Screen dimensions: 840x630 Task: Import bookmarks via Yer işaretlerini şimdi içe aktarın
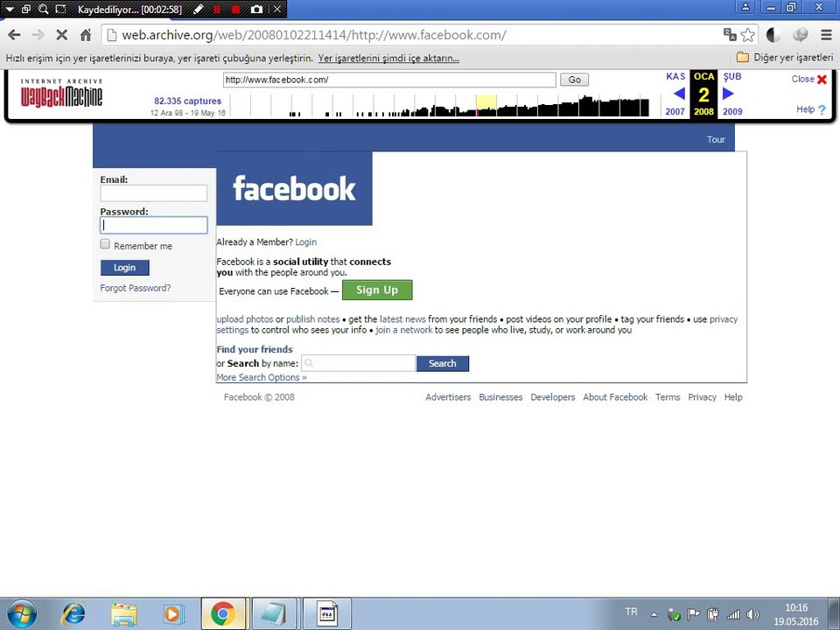pyautogui.click(x=388, y=58)
